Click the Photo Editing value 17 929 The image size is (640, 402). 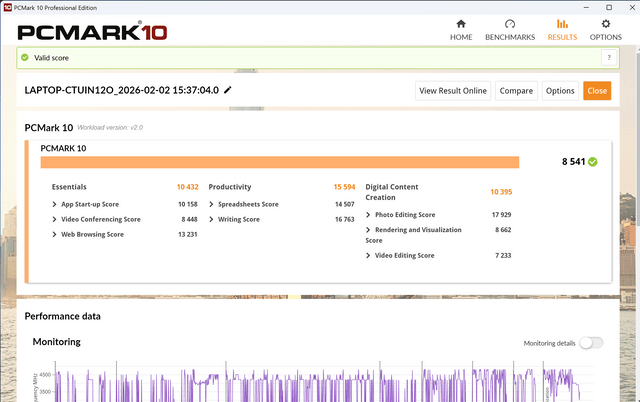pos(501,215)
